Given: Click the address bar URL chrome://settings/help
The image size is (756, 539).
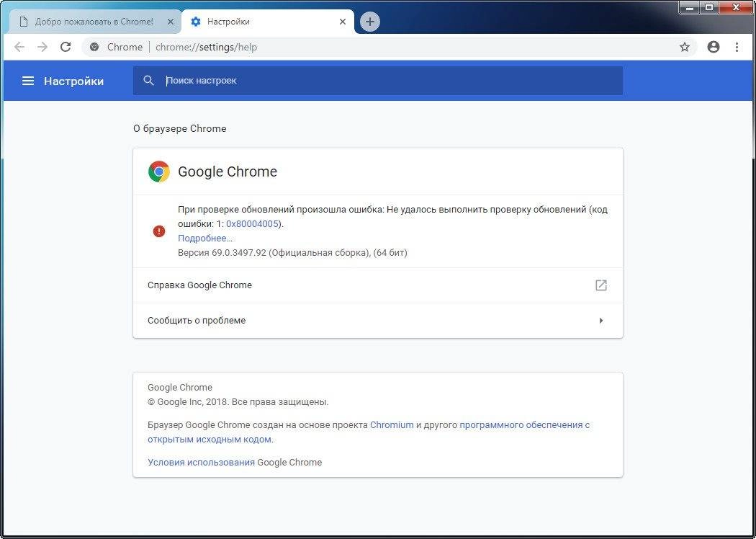Looking at the screenshot, I should (x=207, y=48).
